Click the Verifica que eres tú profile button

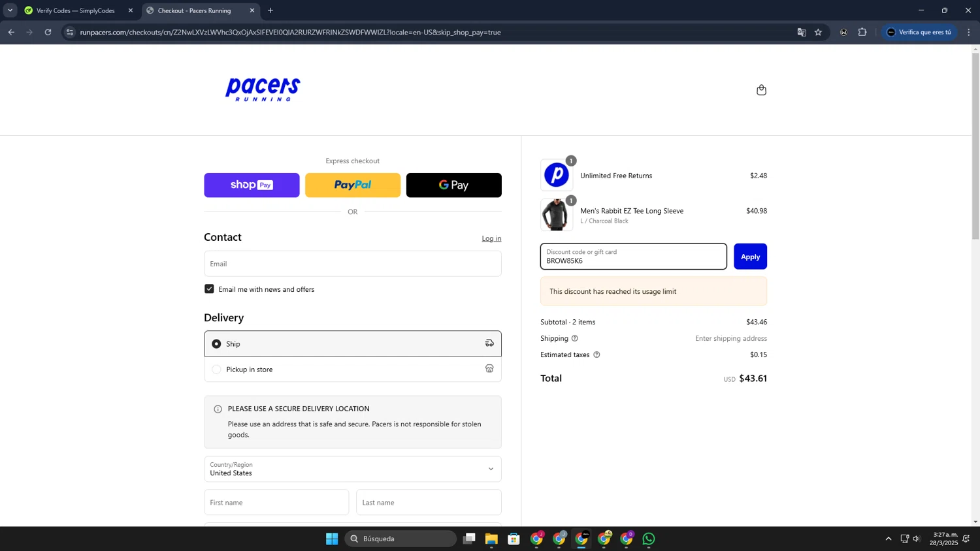coord(919,32)
